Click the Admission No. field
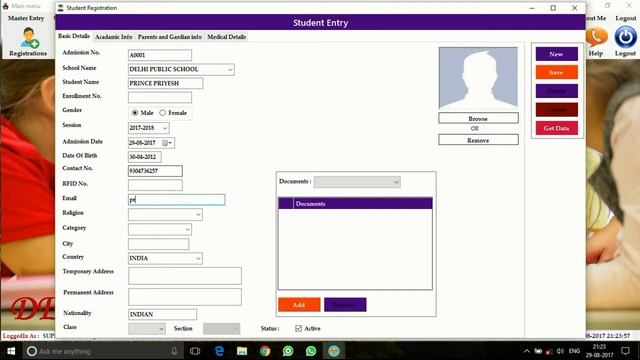This screenshot has height=360, width=640. click(x=160, y=55)
